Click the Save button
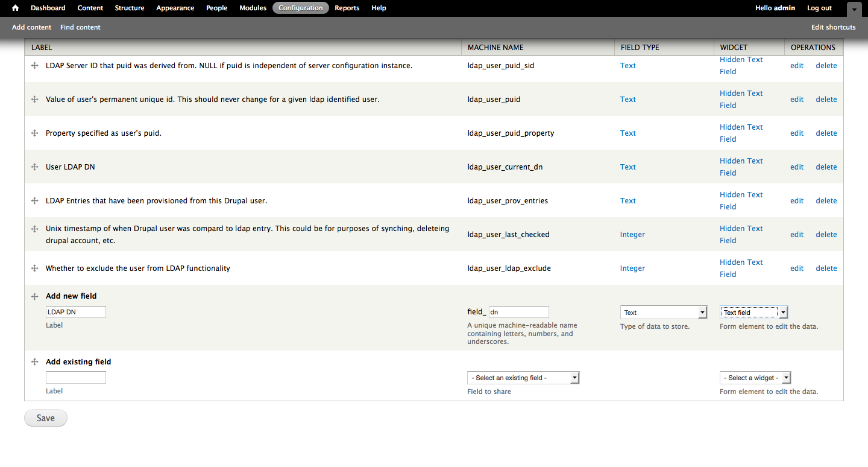The width and height of the screenshot is (868, 467). (46, 418)
